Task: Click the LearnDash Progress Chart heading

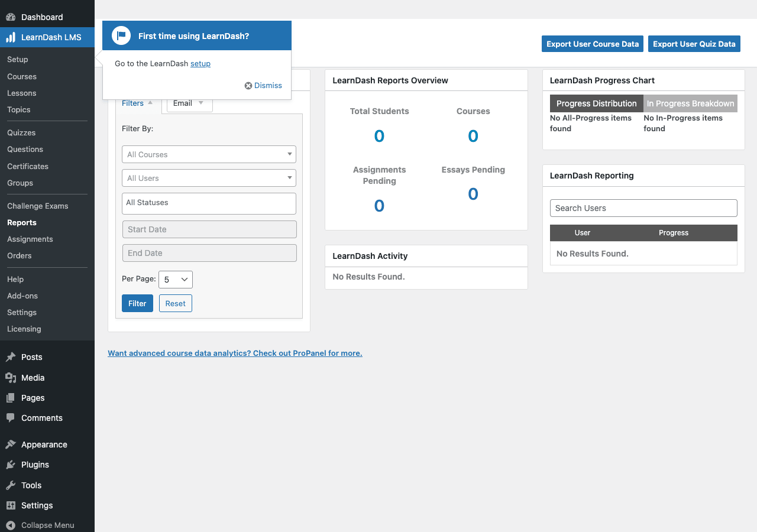Action: (602, 80)
